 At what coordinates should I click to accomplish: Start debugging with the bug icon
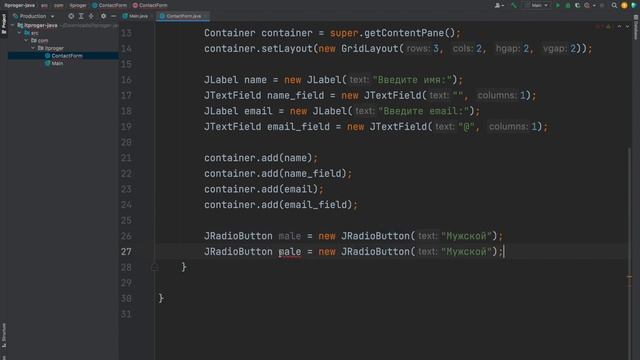(568, 5)
